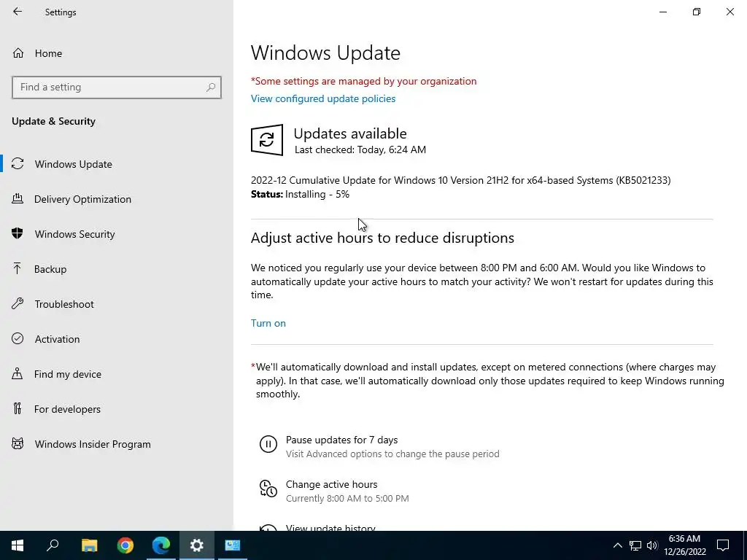747x560 pixels.
Task: Click the Windows Security shield icon
Action: 18,233
